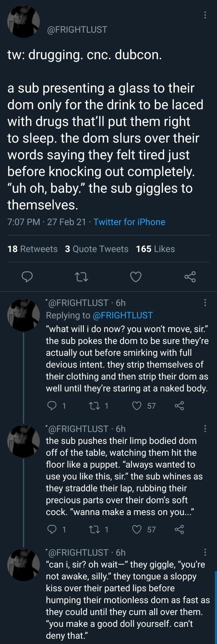Click the Twitter for iPhone link
Viewport: 217px width, 644px height.
[x=129, y=222]
